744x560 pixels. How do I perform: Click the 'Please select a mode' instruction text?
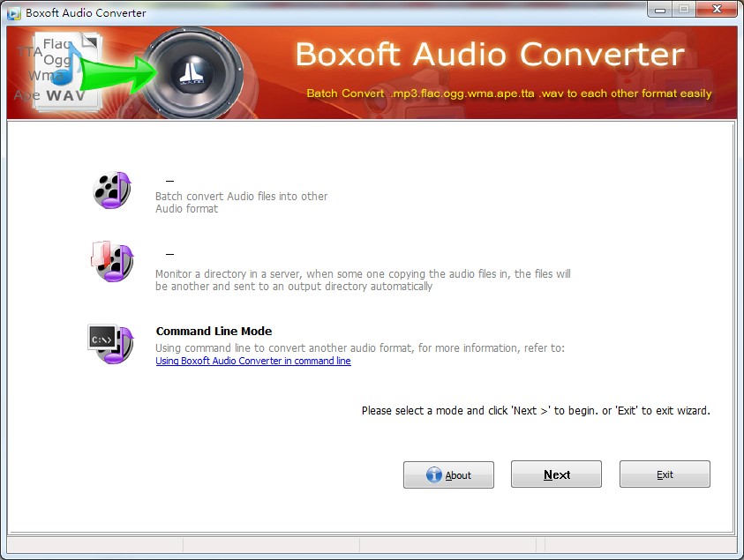(536, 411)
